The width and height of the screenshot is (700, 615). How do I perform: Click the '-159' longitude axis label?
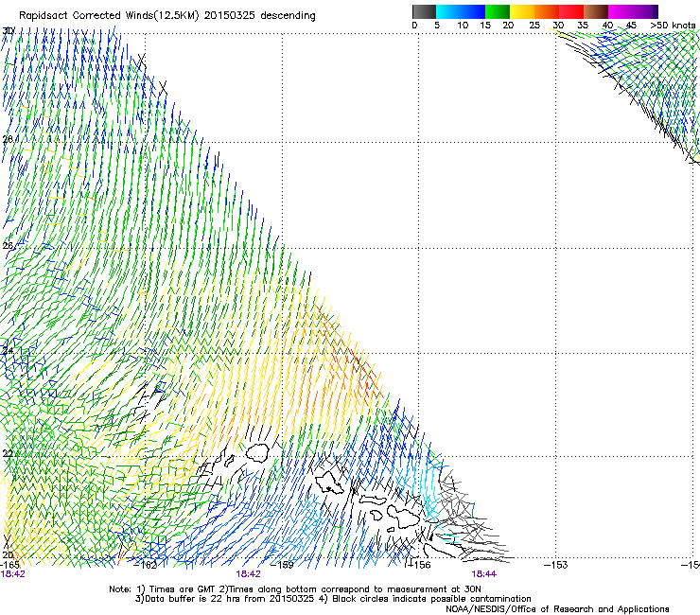(x=282, y=565)
